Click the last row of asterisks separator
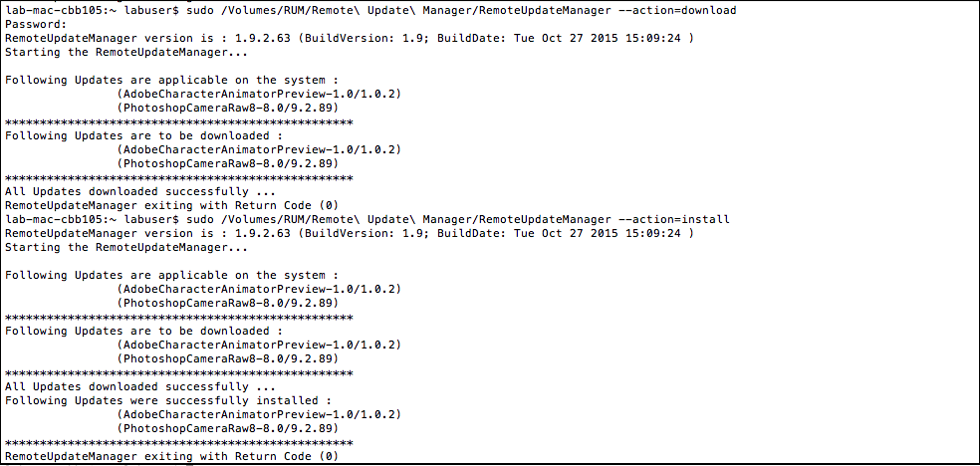980x466 pixels. [178, 442]
